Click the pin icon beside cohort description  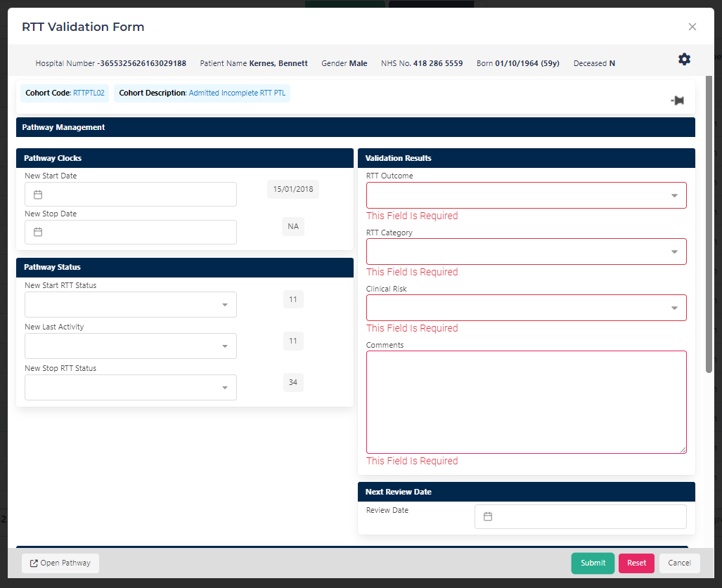[x=677, y=100]
